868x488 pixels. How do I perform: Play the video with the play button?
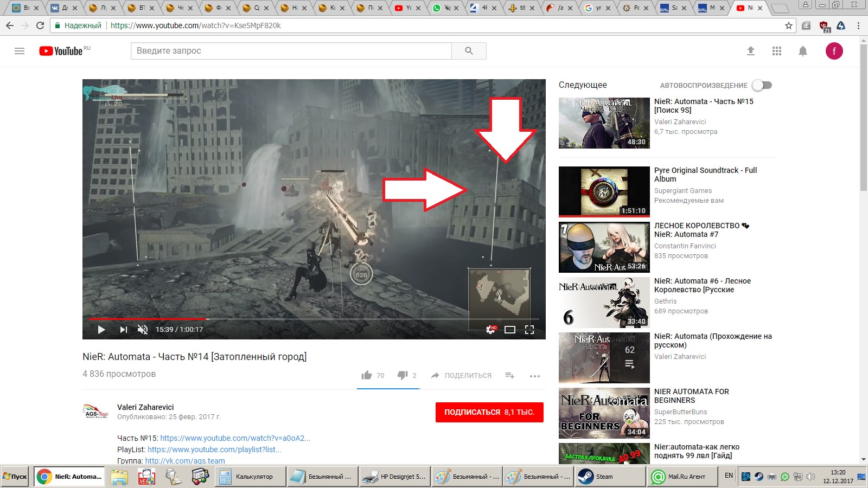pyautogui.click(x=101, y=330)
